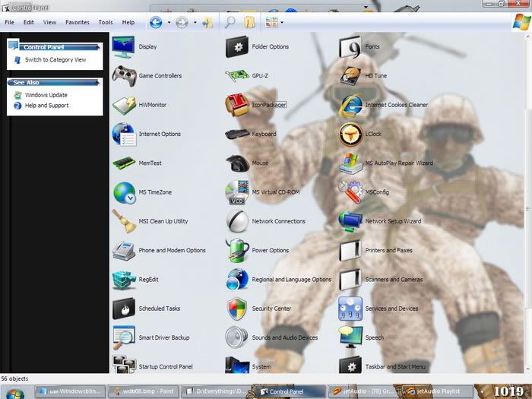Viewport: 532px width, 399px height.
Task: Switch to jetAudio Playlist taskbar button
Action: tap(437, 391)
